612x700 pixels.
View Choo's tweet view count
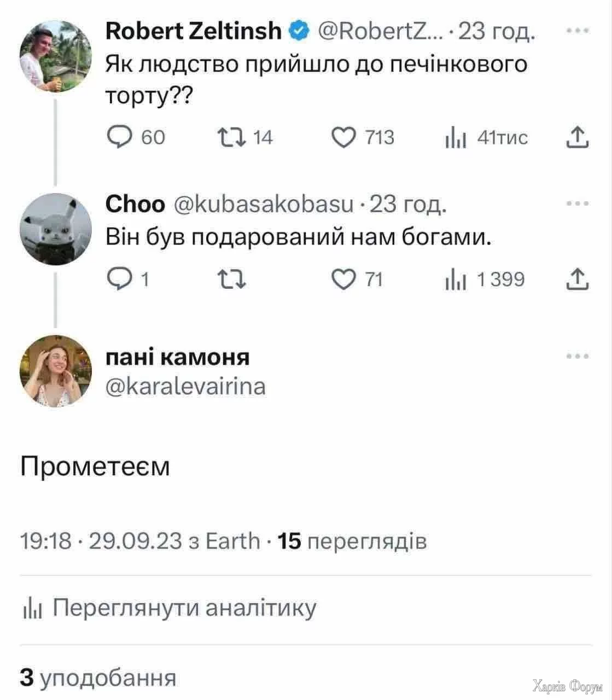pos(455,280)
